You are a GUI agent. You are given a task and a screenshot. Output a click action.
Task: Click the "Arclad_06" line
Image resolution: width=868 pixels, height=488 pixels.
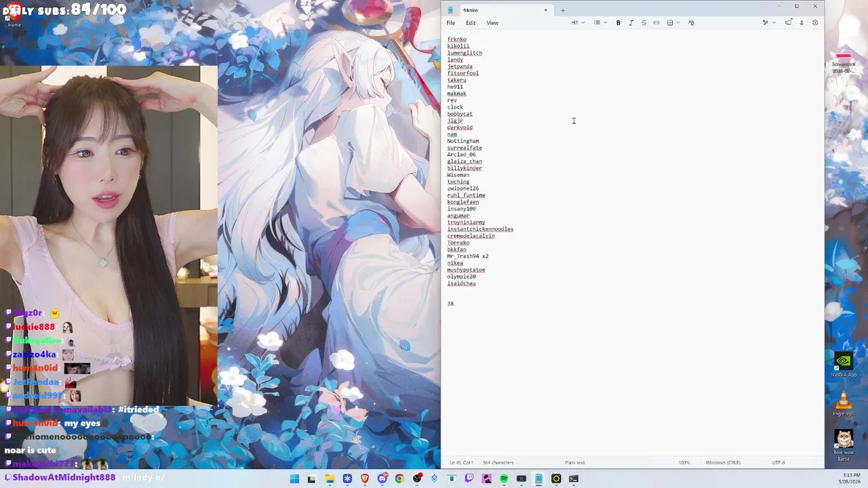click(461, 155)
